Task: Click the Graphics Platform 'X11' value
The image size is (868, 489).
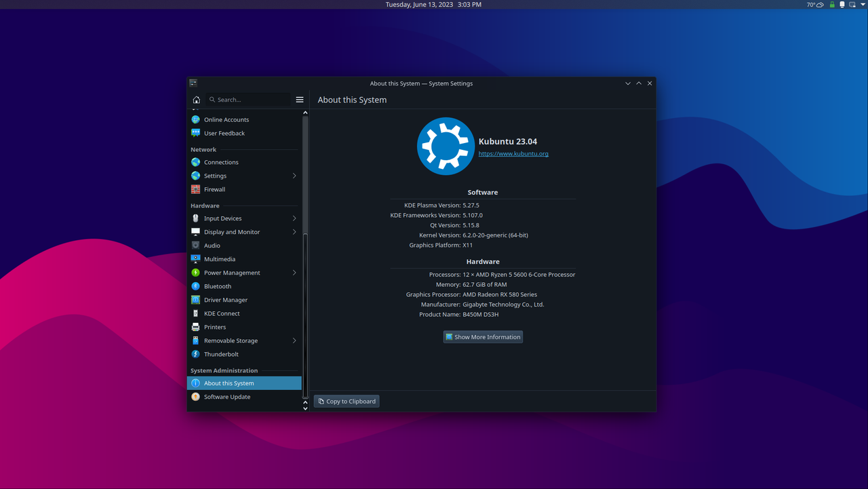Action: point(467,246)
